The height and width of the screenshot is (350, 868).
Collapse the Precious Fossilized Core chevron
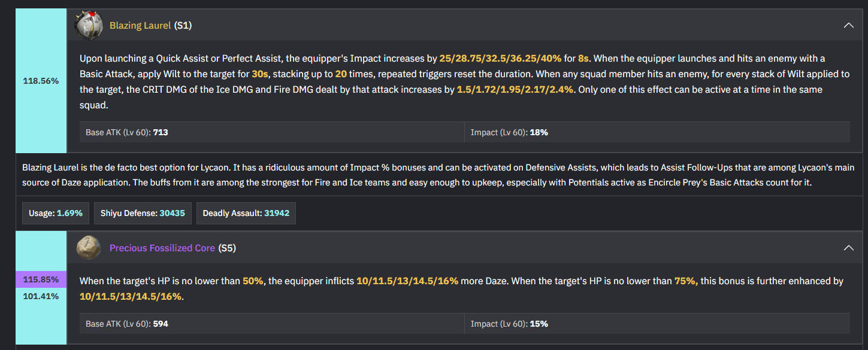coord(848,248)
